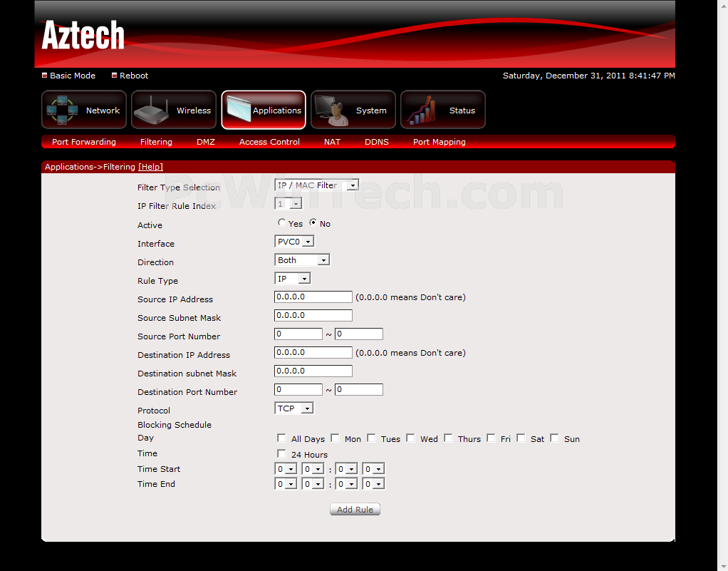Check the Sun checkbox
The width and height of the screenshot is (728, 571).
point(554,438)
